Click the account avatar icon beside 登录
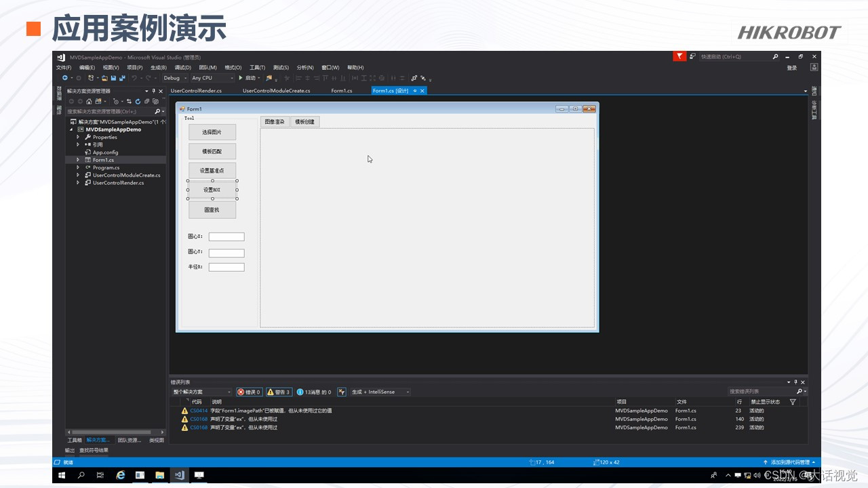Viewport: 868px width, 488px height. (x=814, y=67)
